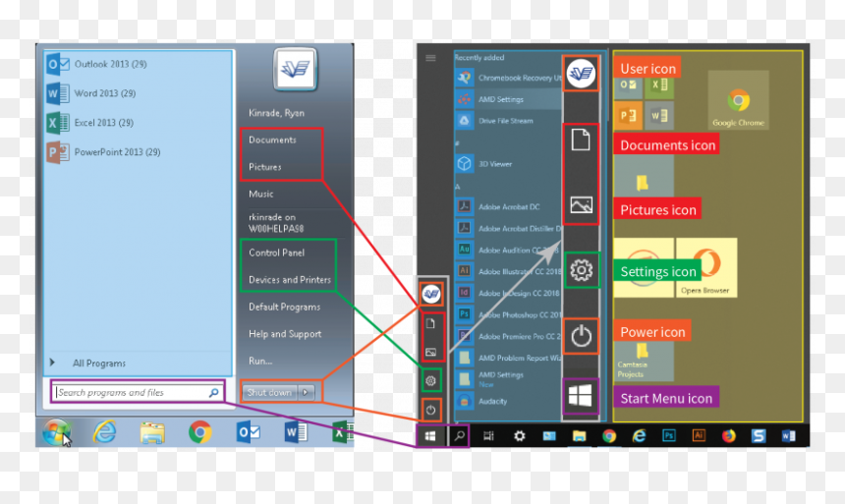Launch Chrome from Windows 10 taskbar
Image resolution: width=845 pixels, height=504 pixels.
pyautogui.click(x=609, y=435)
